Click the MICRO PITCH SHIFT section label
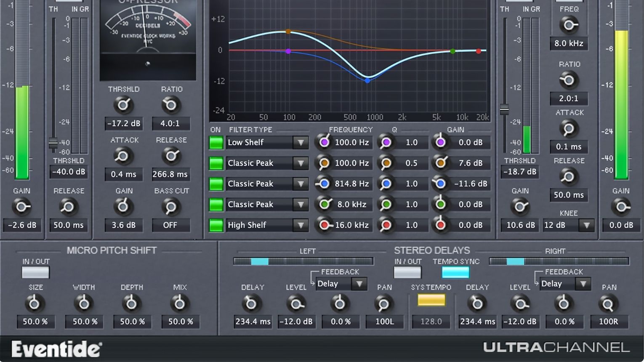 point(111,250)
